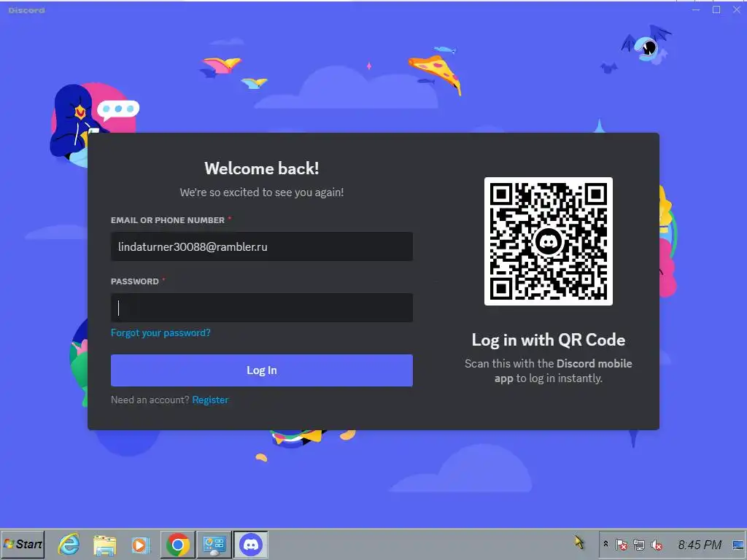Open File Explorer from taskbar

coord(105,545)
